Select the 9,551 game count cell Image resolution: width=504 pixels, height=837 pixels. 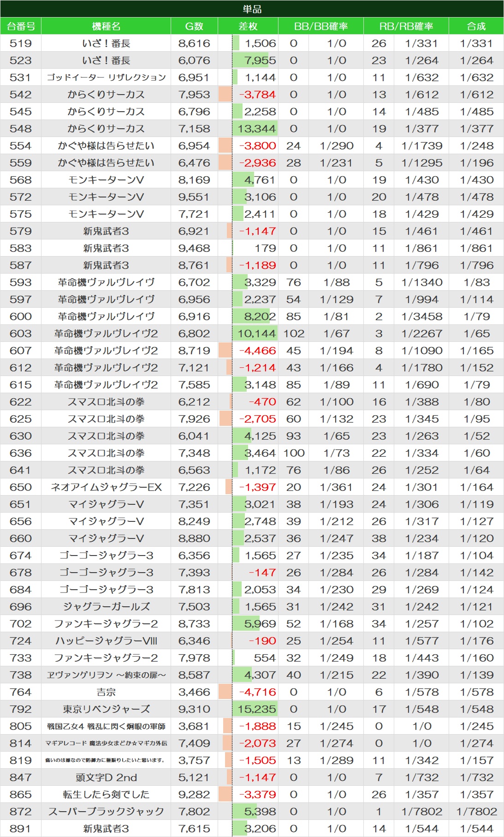pos(194,197)
